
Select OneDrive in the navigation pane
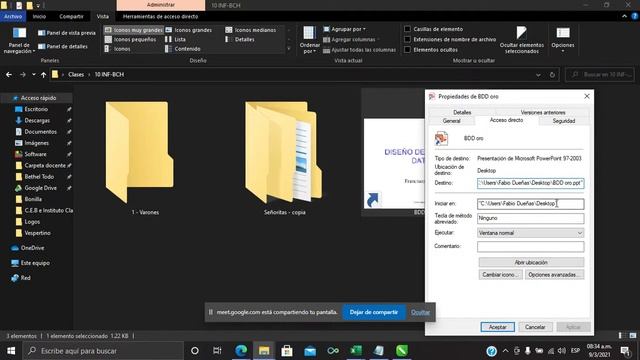click(32, 248)
